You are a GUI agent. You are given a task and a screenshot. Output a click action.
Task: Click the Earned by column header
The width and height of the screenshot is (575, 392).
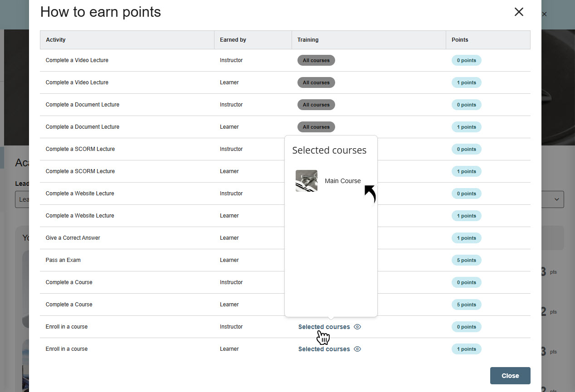[x=233, y=40]
